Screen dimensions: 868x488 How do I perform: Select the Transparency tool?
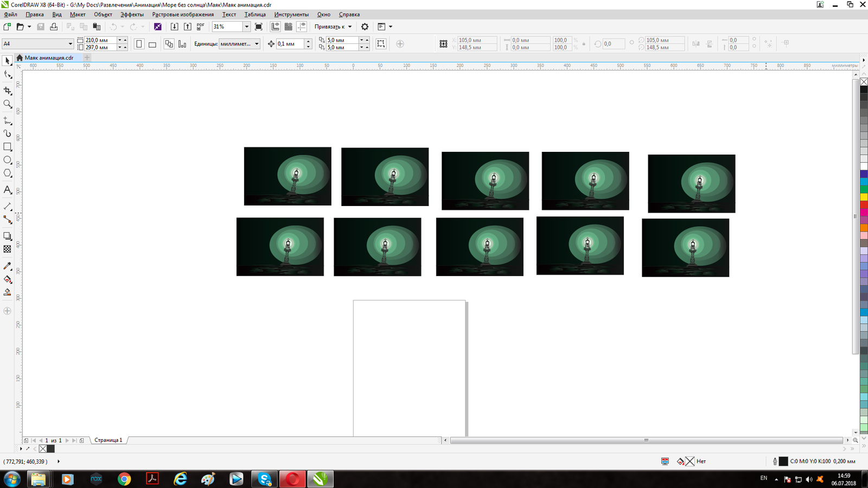[8, 249]
